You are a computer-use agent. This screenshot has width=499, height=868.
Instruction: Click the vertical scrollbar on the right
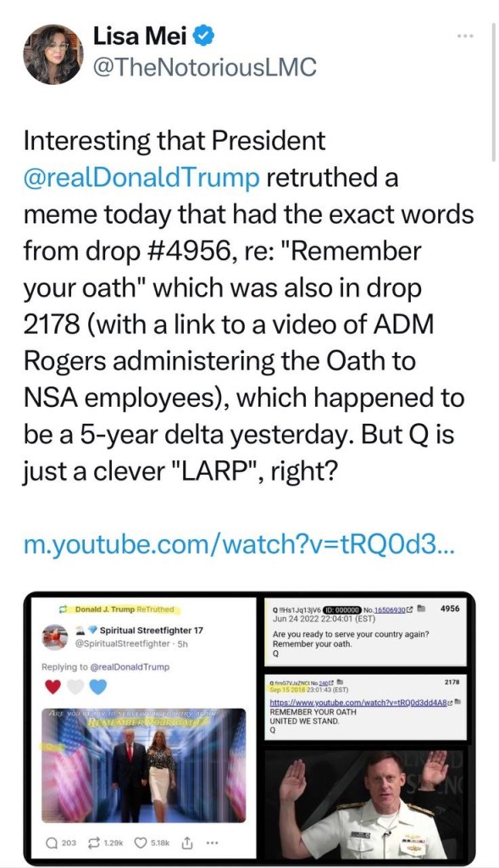(x=493, y=92)
